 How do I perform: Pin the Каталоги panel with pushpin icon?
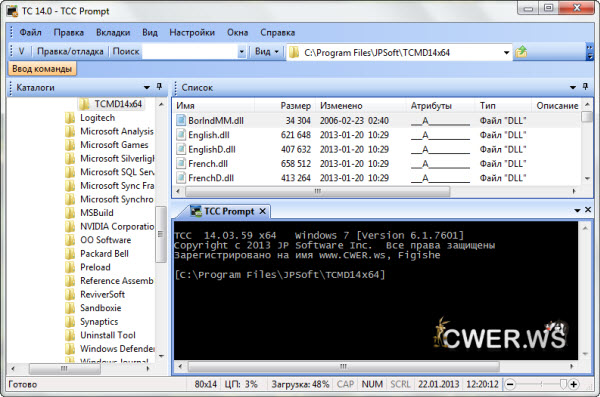159,87
